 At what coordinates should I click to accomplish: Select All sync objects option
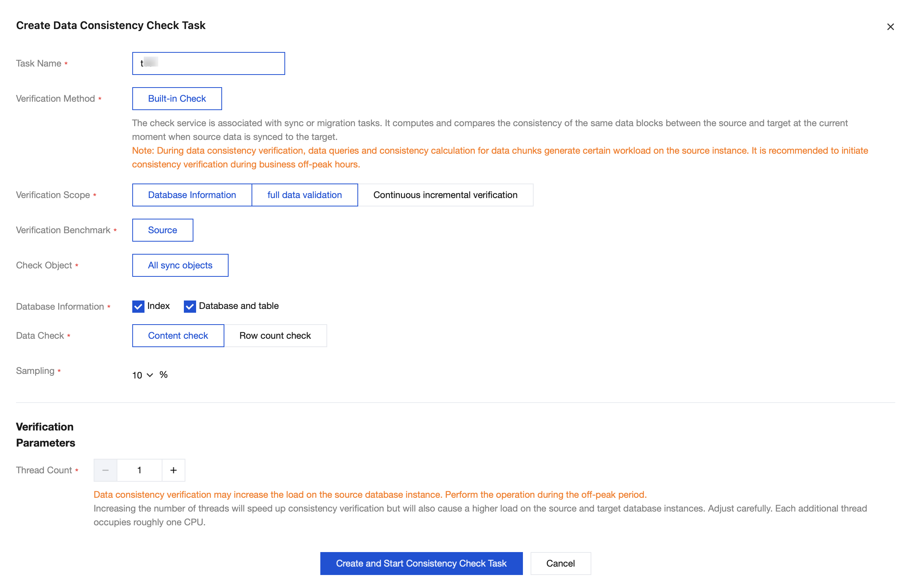[180, 265]
